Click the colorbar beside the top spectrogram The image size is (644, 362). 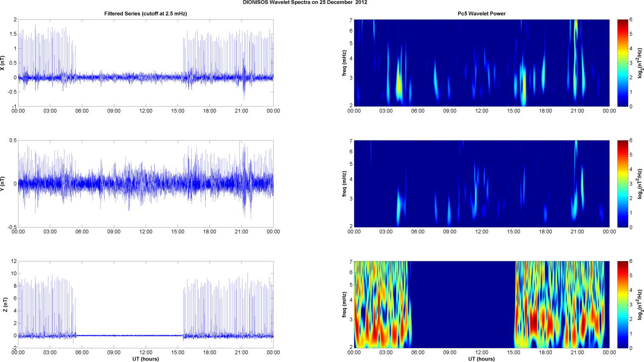(622, 63)
